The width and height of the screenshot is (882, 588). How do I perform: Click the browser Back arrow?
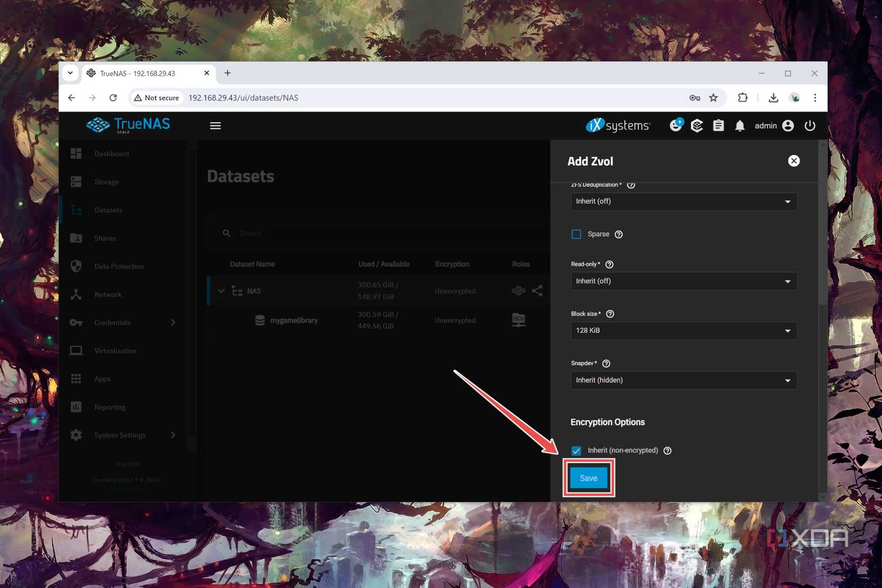[72, 98]
